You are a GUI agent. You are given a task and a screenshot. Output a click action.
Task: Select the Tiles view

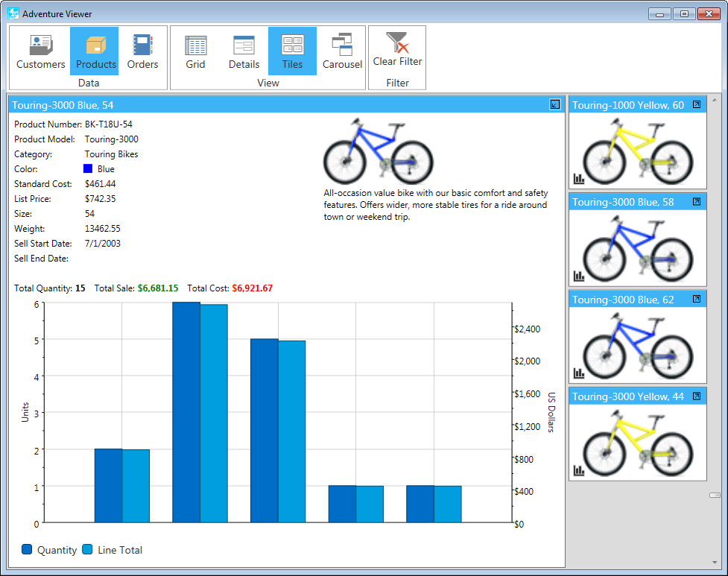[x=293, y=51]
